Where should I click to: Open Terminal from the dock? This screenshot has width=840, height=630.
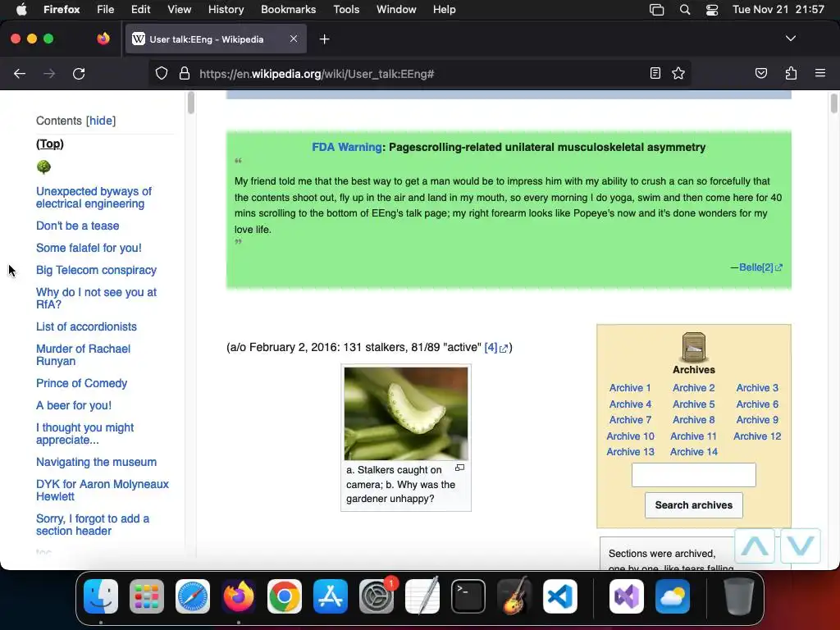point(468,596)
